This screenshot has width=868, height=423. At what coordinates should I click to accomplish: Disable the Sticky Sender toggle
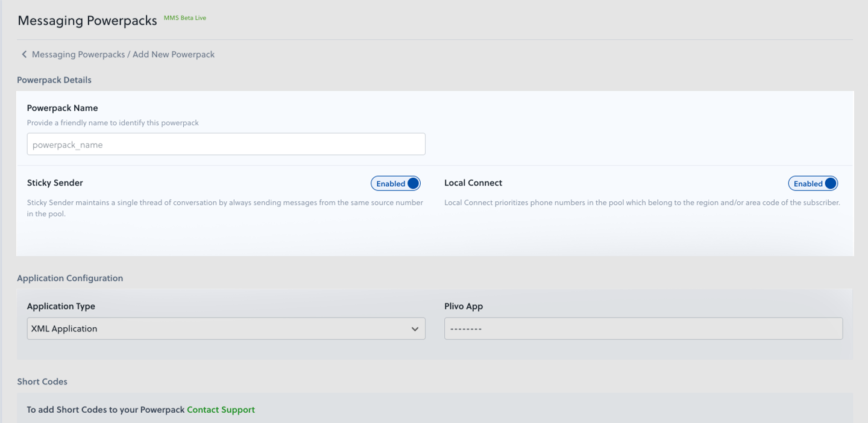(x=395, y=184)
